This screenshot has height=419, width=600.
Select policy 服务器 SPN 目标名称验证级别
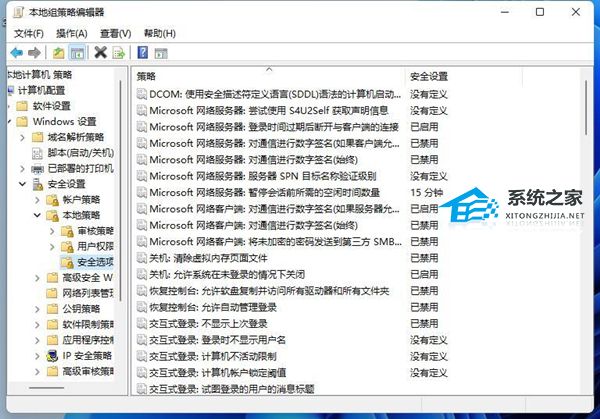click(x=263, y=176)
